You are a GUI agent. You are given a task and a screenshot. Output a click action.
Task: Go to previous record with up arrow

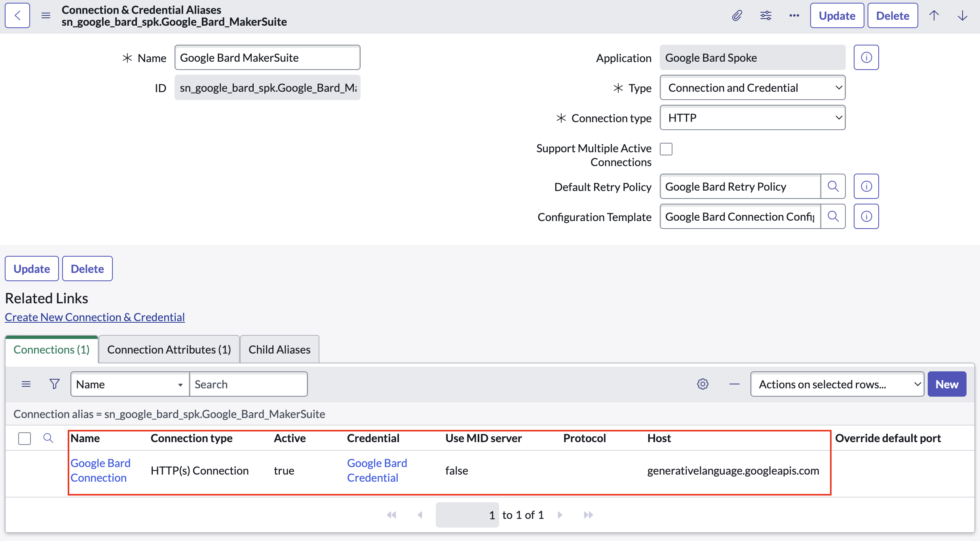934,16
